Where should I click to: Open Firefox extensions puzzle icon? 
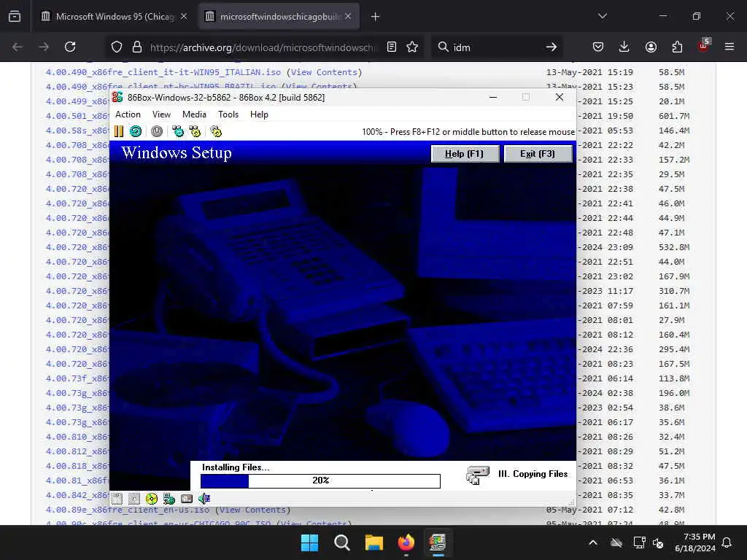[x=677, y=47]
